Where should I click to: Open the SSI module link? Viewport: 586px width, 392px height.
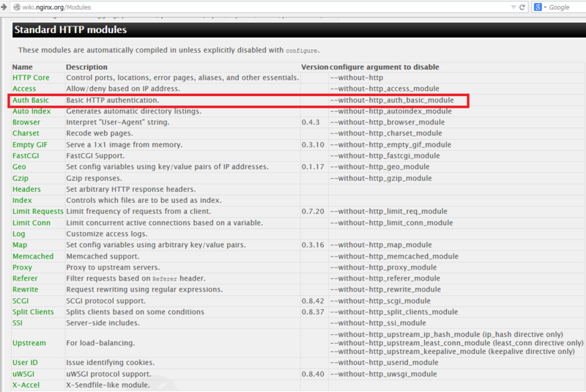[x=17, y=323]
